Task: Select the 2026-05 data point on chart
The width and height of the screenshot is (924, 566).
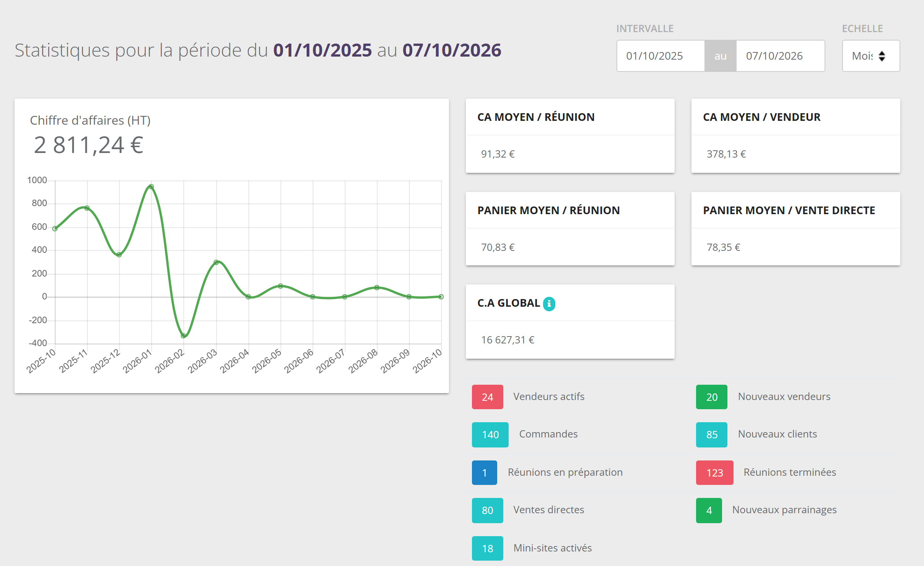Action: coord(280,286)
